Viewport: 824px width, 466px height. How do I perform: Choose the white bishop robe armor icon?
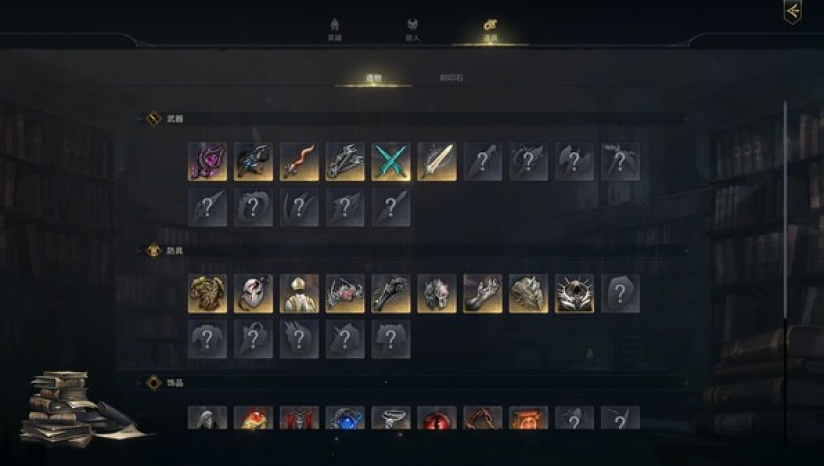(x=299, y=294)
